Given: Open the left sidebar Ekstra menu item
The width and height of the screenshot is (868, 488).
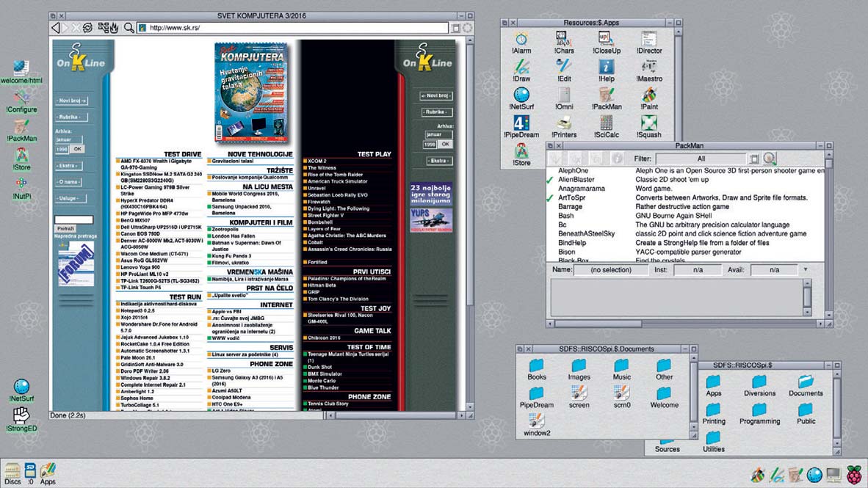Looking at the screenshot, I should (x=68, y=165).
